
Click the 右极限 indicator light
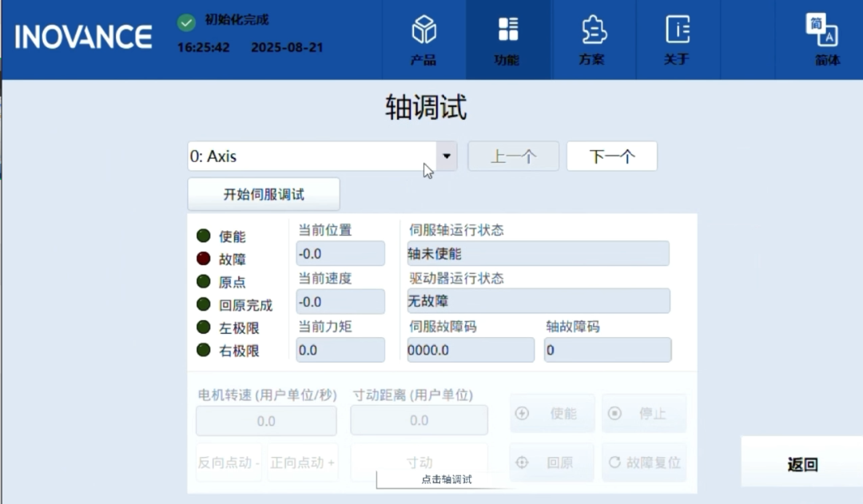point(204,350)
